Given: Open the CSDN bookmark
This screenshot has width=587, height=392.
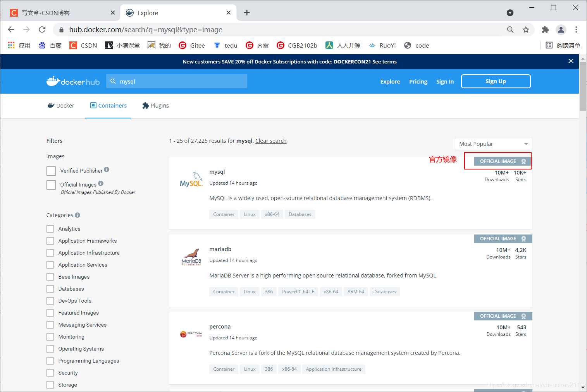Looking at the screenshot, I should point(83,45).
